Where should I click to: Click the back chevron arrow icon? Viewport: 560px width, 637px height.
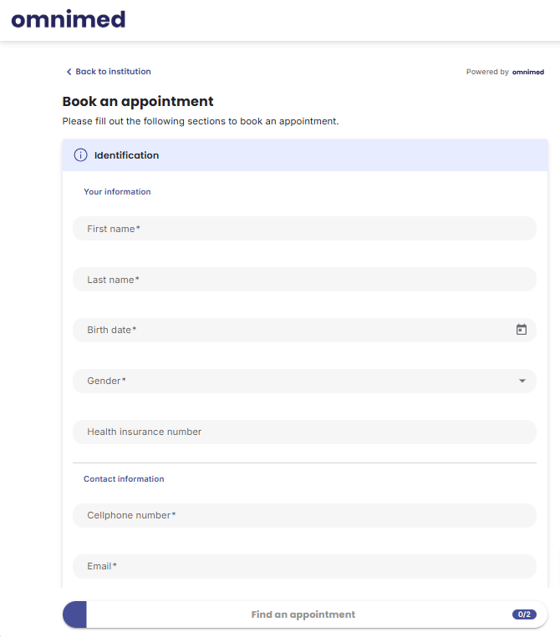click(x=69, y=72)
